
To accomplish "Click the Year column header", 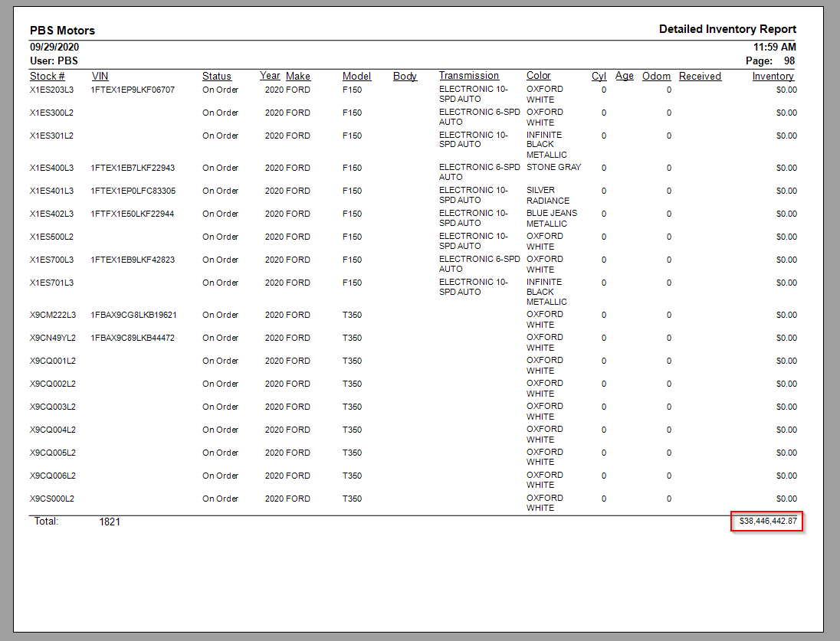I will [270, 76].
